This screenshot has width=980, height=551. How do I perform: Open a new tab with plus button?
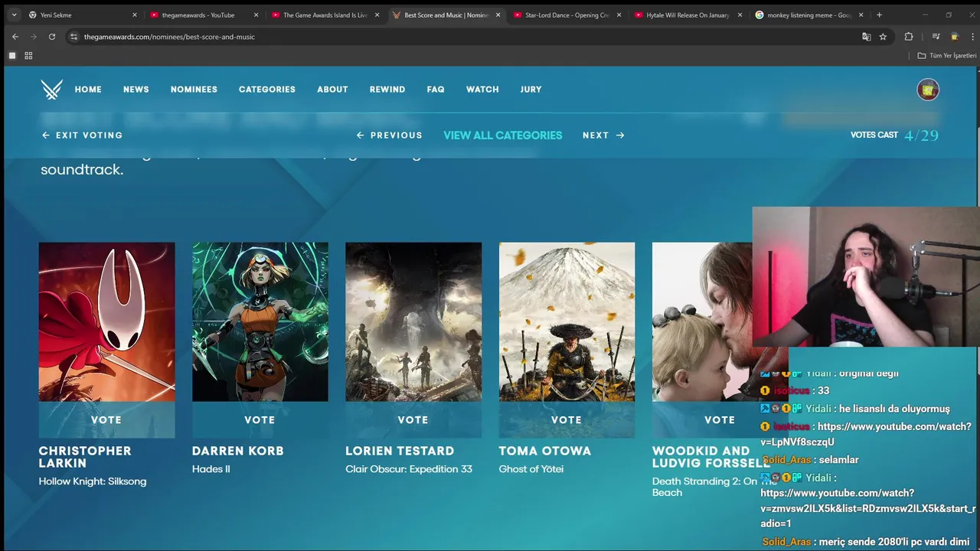(879, 15)
